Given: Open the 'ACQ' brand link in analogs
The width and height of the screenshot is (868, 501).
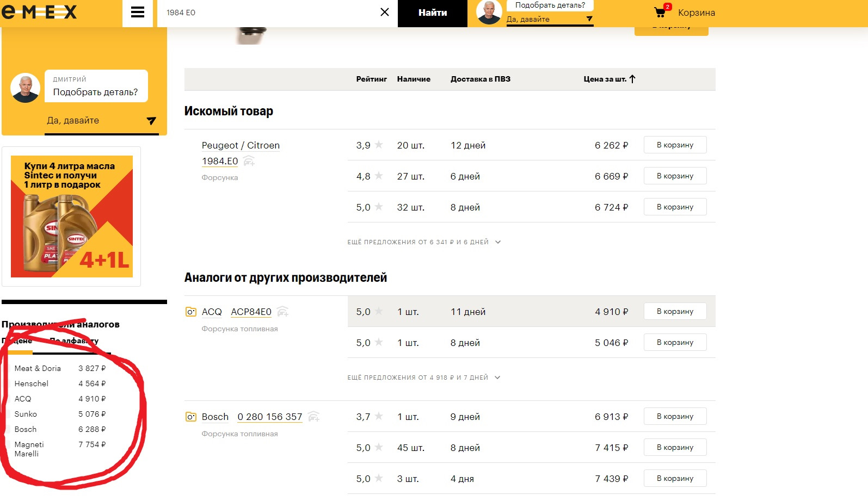Looking at the screenshot, I should pos(212,312).
